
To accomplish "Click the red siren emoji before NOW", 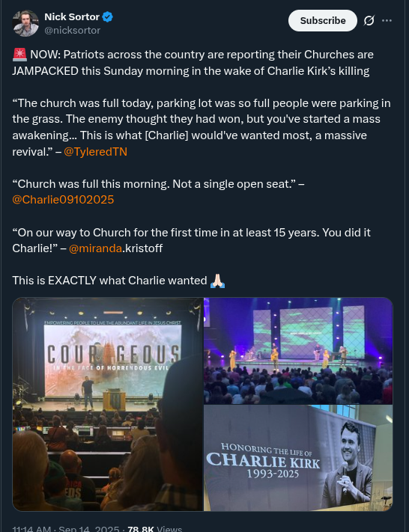I will pyautogui.click(x=19, y=55).
